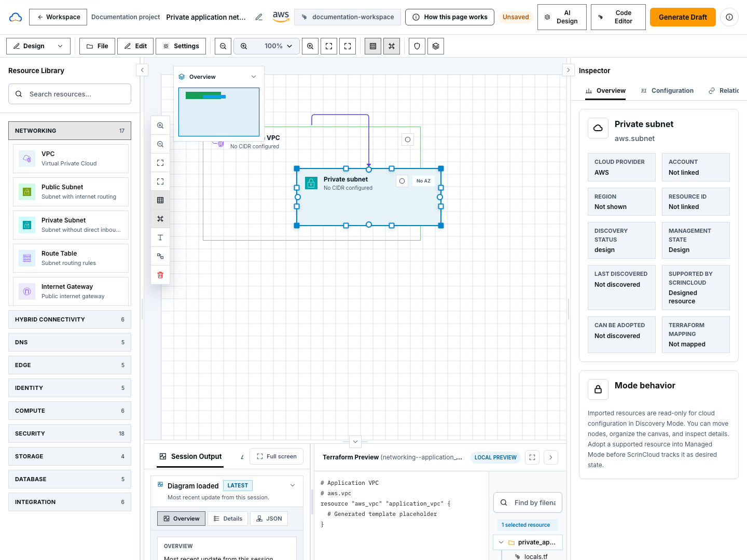The height and width of the screenshot is (560, 747).
Task: Select the JSON tab in Session Output
Action: (269, 519)
